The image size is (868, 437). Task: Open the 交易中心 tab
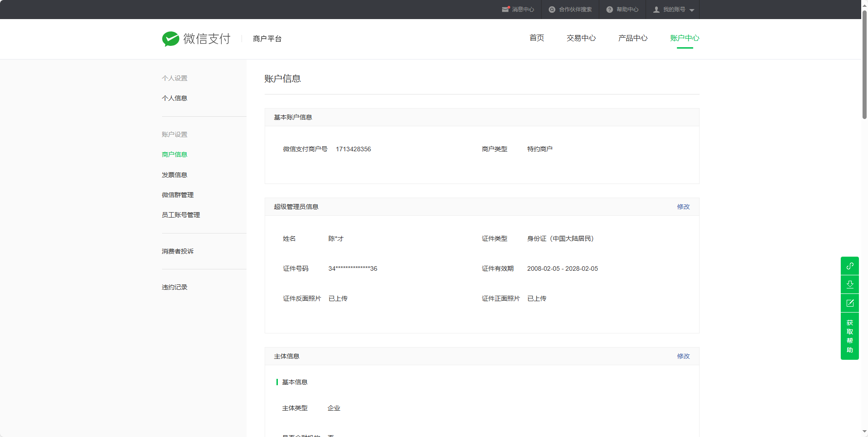pyautogui.click(x=581, y=38)
